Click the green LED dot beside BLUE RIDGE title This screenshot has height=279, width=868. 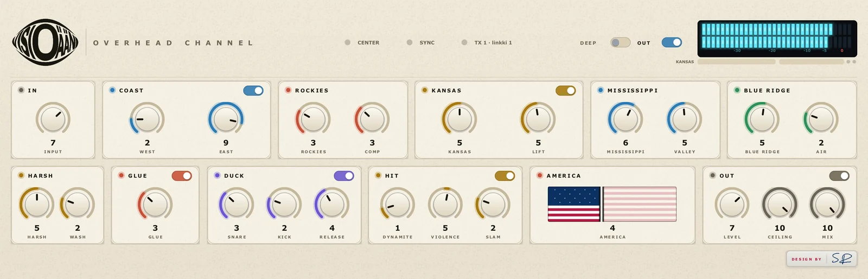click(737, 90)
